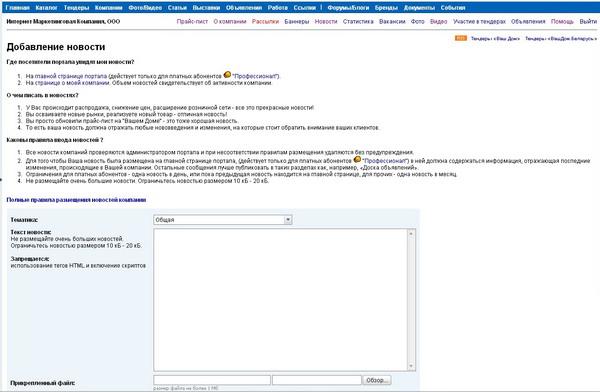Open the Фото/Видео section
Image resolution: width=600 pixels, height=392 pixels.
tap(145, 8)
